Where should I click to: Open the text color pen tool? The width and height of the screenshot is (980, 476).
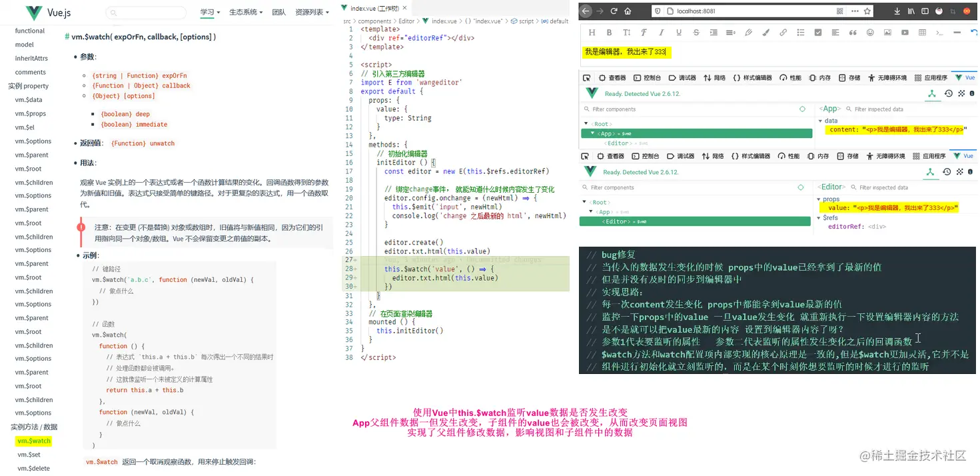point(748,33)
